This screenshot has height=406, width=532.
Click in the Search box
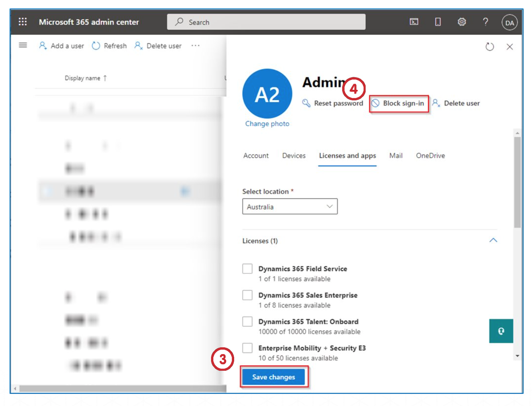[266, 22]
